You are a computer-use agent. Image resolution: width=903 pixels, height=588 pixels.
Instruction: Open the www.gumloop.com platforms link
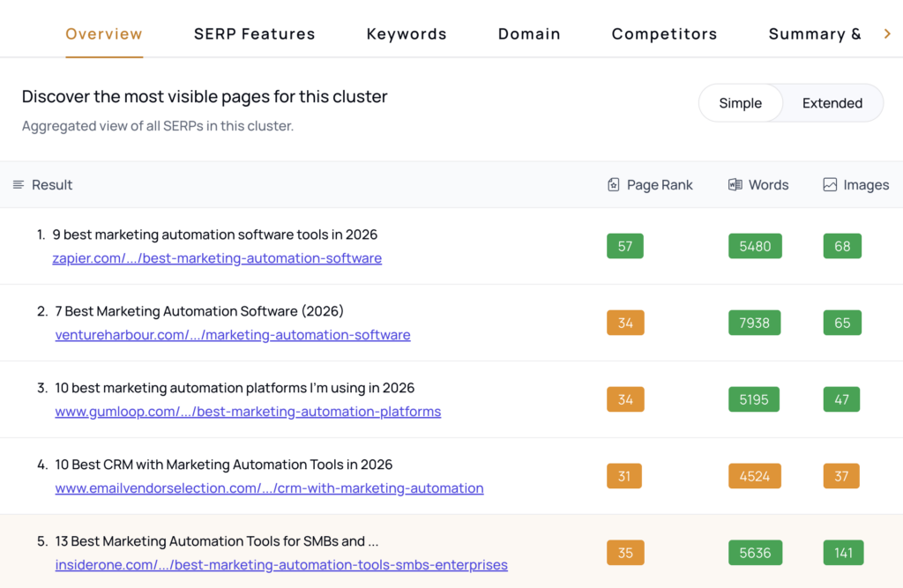point(248,412)
